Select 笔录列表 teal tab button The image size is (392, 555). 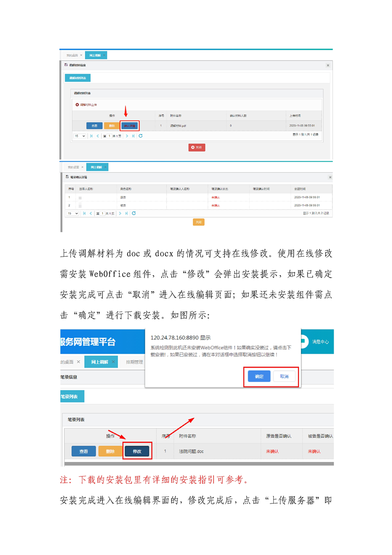pos(72,396)
